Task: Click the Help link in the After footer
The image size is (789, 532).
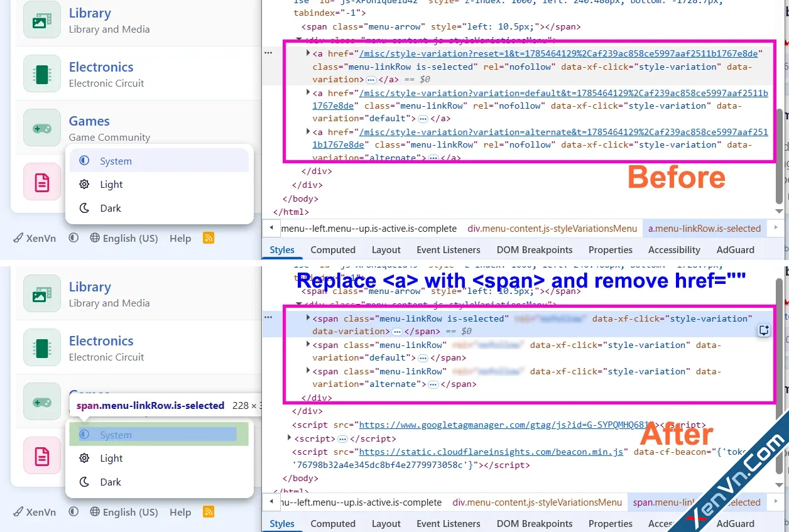Action: (x=180, y=512)
